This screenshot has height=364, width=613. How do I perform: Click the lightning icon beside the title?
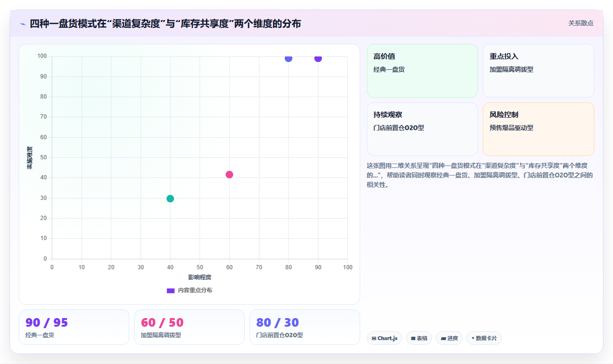tap(23, 23)
